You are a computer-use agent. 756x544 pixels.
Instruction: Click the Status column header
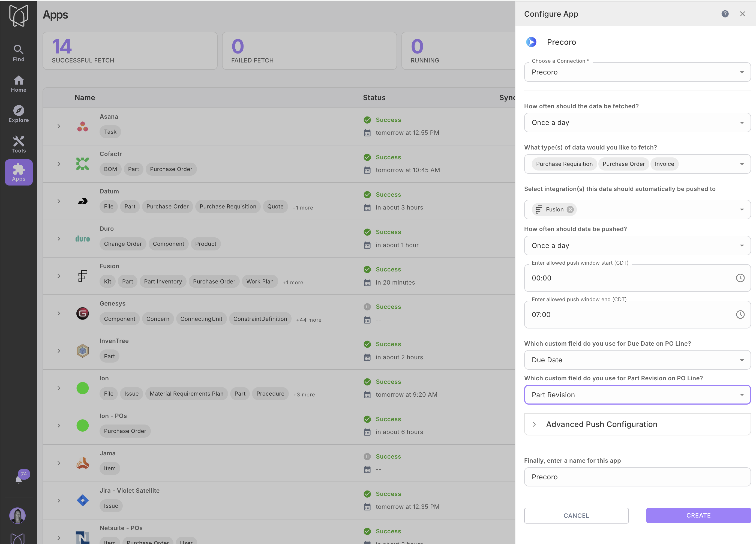(374, 97)
